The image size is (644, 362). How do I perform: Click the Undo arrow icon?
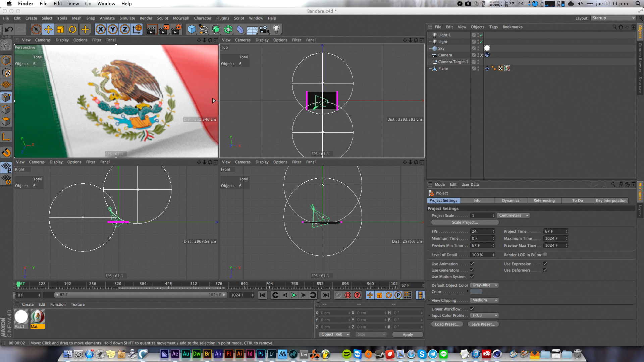[9, 29]
